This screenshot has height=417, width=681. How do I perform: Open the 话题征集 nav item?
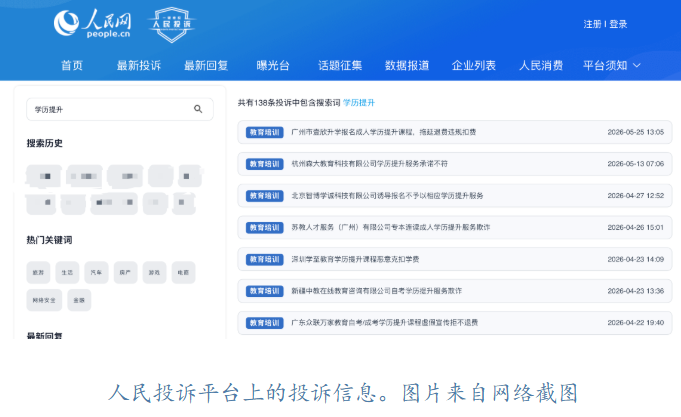tap(340, 66)
